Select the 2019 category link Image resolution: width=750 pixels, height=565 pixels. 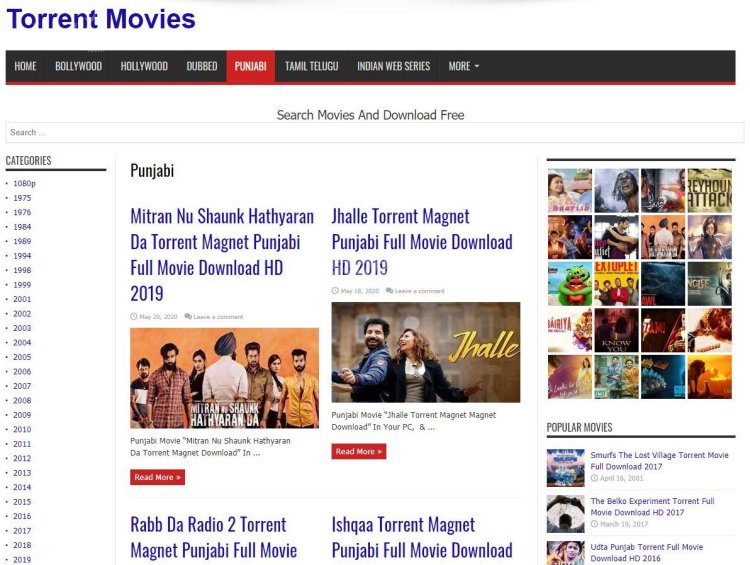[x=22, y=559]
